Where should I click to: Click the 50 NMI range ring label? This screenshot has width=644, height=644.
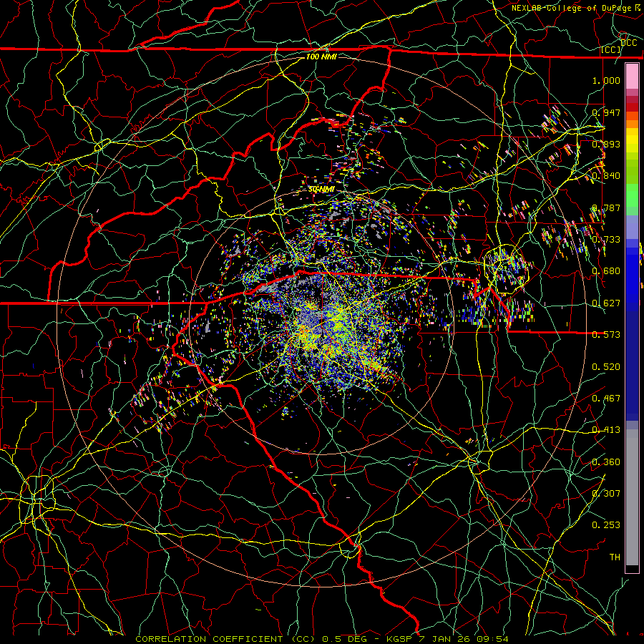[x=321, y=190]
